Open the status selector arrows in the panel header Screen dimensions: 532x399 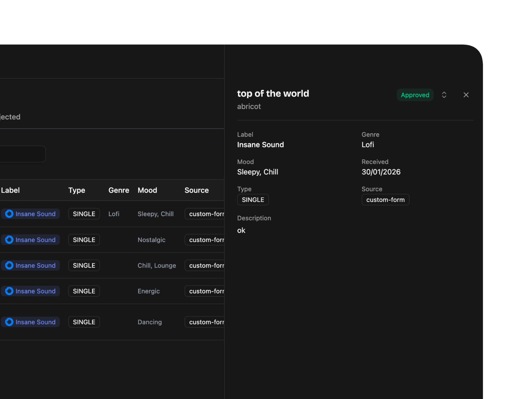click(444, 95)
